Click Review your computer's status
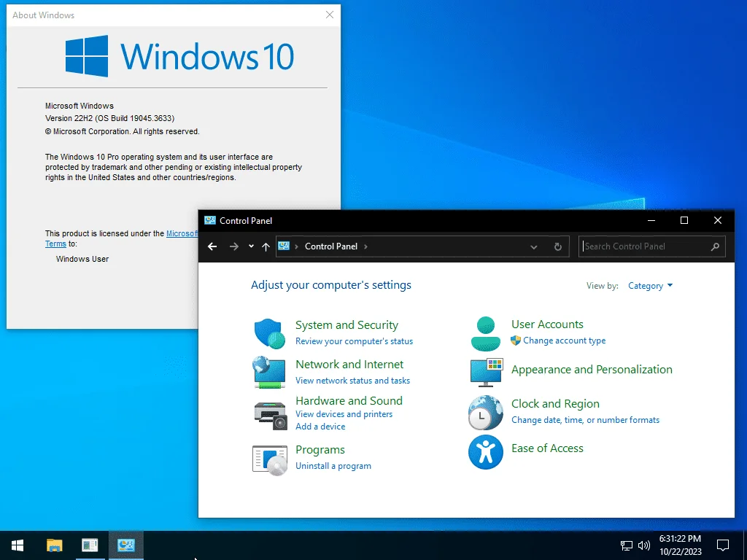This screenshot has width=747, height=560. point(354,341)
